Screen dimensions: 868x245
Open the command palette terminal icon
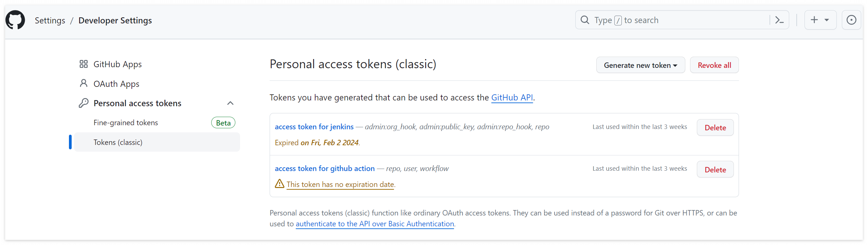click(x=779, y=20)
